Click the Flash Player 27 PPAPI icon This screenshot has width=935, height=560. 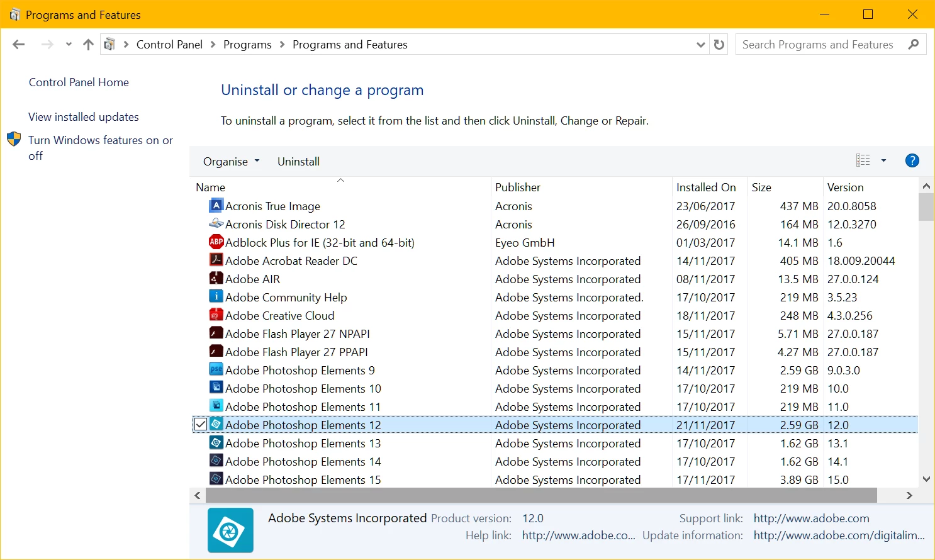click(216, 351)
